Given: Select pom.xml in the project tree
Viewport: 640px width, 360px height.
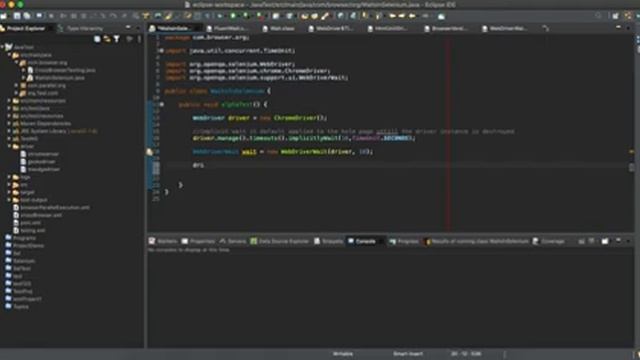Looking at the screenshot, I should point(27,223).
